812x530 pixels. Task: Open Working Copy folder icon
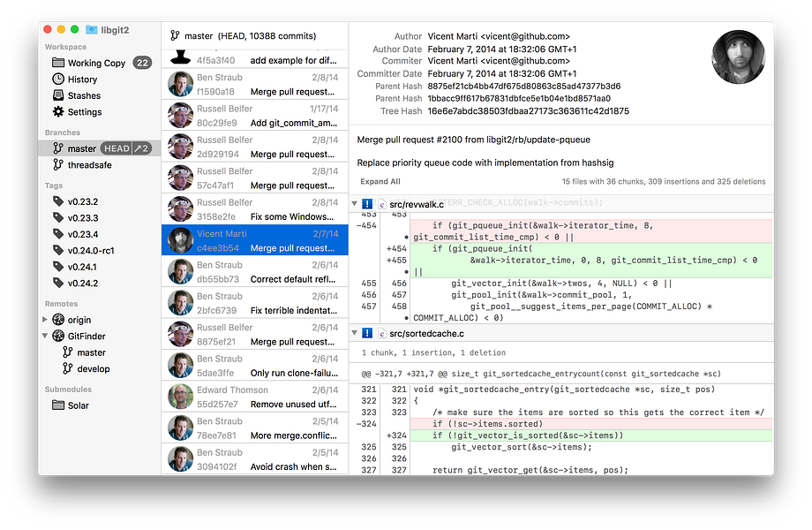tap(58, 63)
